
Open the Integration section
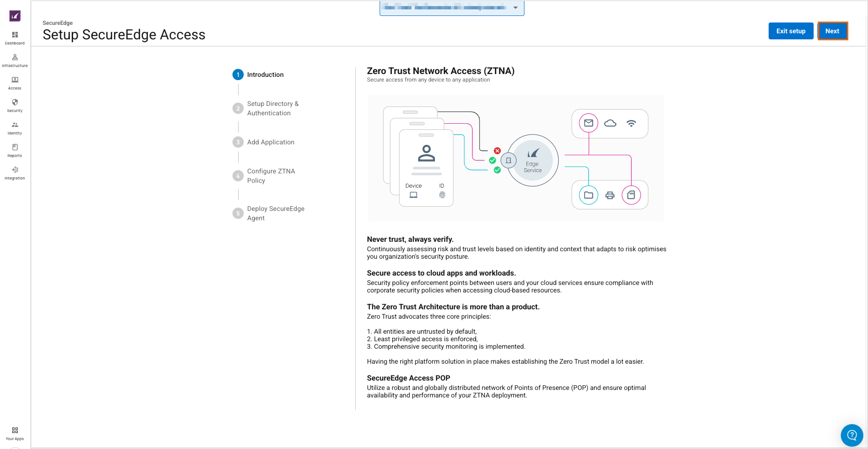tap(15, 173)
